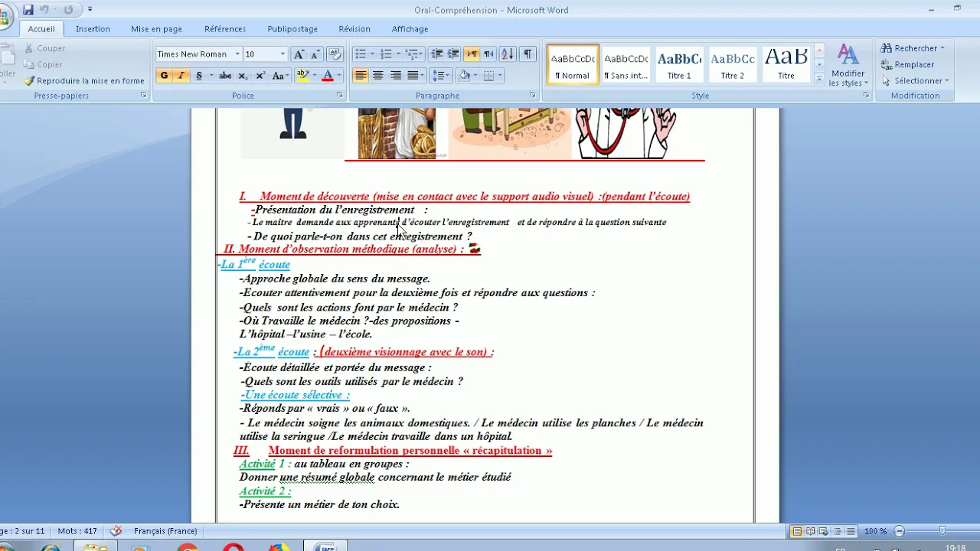Viewport: 980px width, 551px height.
Task: Open the Paragraphe dialog launcher
Action: click(533, 96)
